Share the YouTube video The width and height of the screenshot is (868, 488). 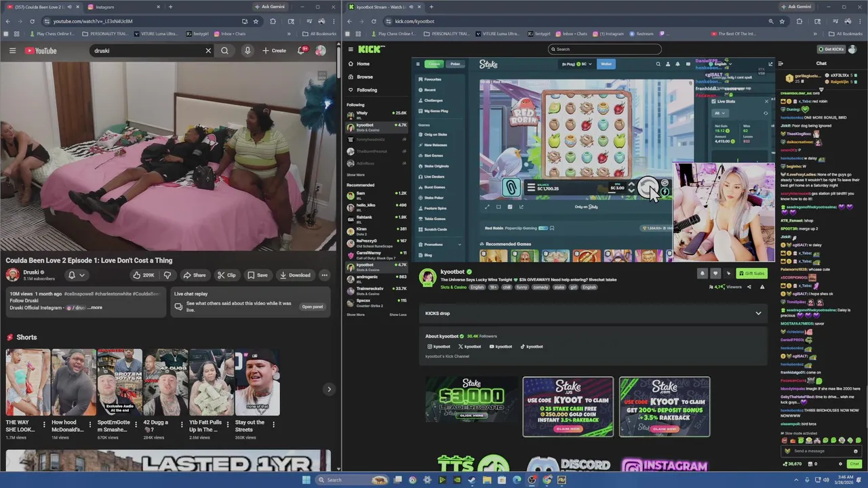pos(194,275)
